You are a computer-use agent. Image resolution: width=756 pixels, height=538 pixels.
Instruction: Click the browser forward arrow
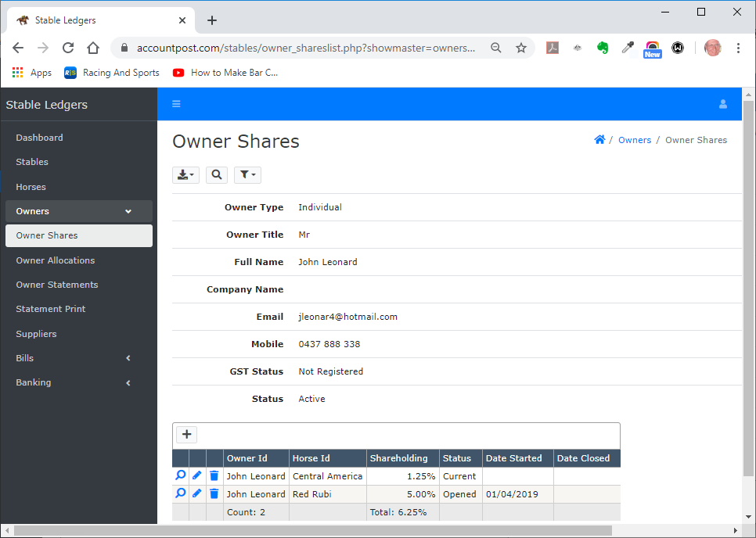coord(43,48)
